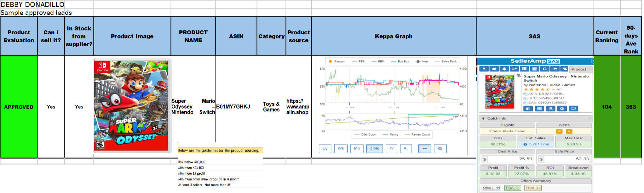Click the hash (#) icon in SellerAmp toolbar
644x193 pixels.
(x=494, y=69)
